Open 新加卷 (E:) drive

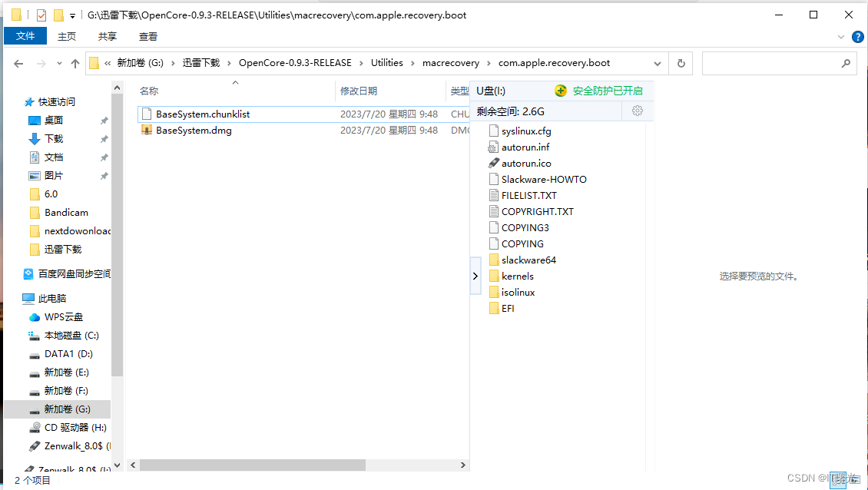tap(66, 372)
